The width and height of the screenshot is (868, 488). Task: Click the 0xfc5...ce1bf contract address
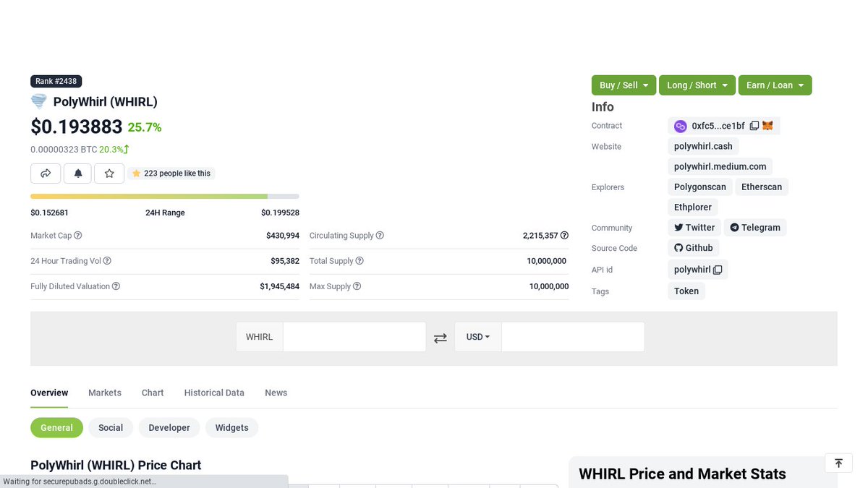click(x=718, y=126)
